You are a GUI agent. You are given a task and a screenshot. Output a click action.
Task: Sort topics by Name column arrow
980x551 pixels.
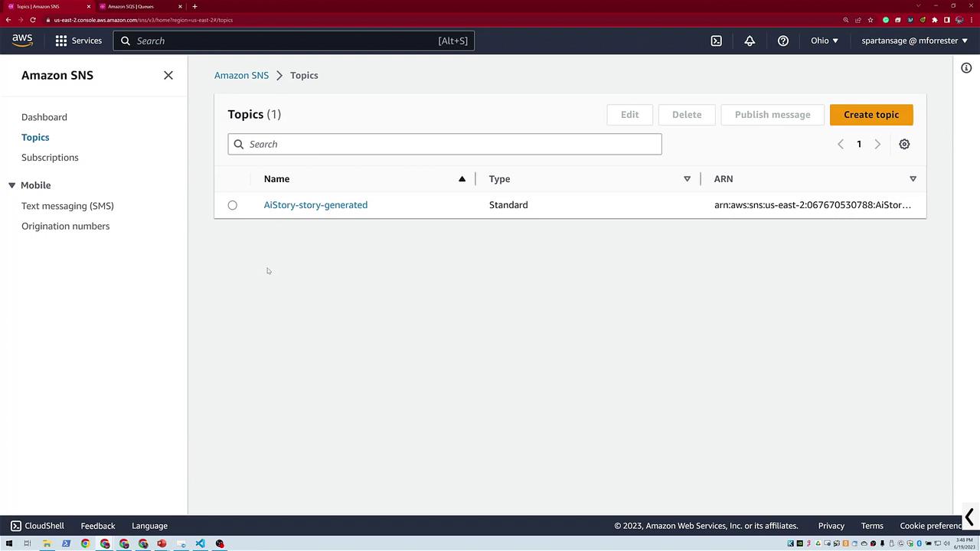(462, 179)
